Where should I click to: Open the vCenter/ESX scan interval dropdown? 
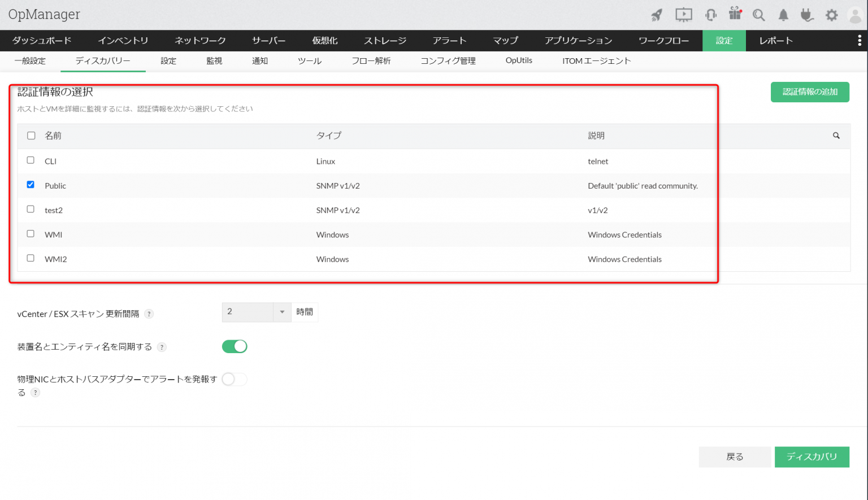click(281, 312)
